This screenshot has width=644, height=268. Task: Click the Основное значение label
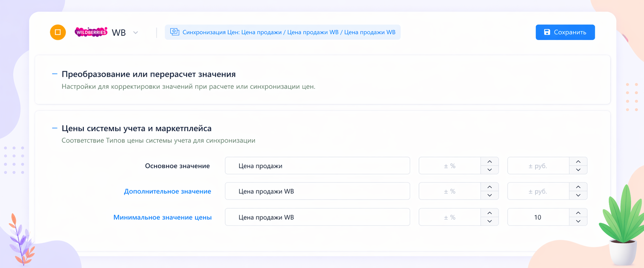[177, 166]
